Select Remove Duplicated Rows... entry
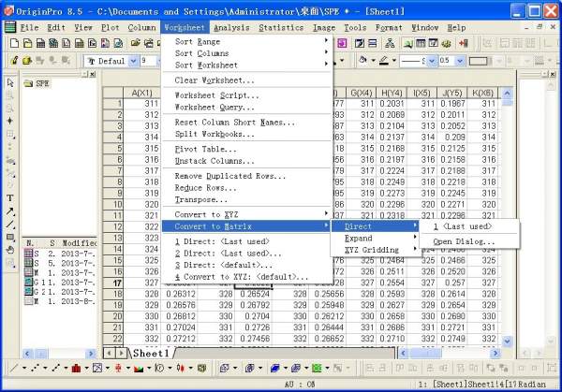The height and width of the screenshot is (392, 562). pyautogui.click(x=247, y=176)
